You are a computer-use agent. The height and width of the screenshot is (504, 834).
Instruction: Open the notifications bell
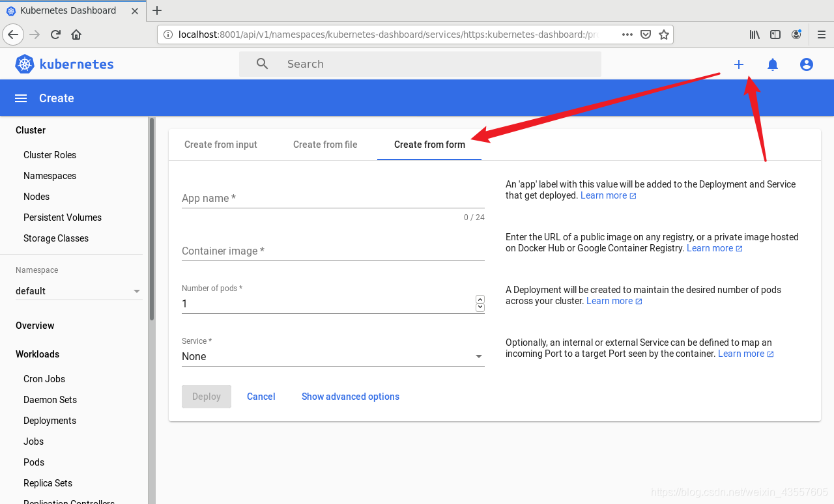coord(773,64)
